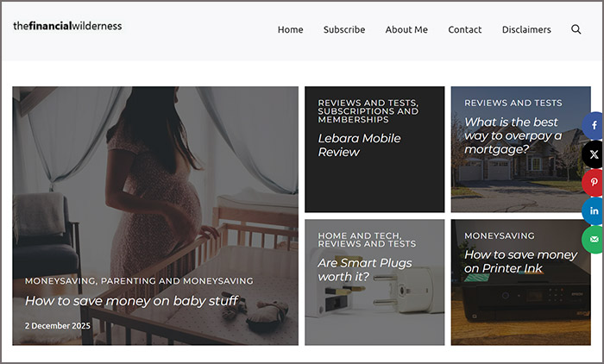Go to Home menu item
This screenshot has height=364, width=604.
tap(290, 29)
